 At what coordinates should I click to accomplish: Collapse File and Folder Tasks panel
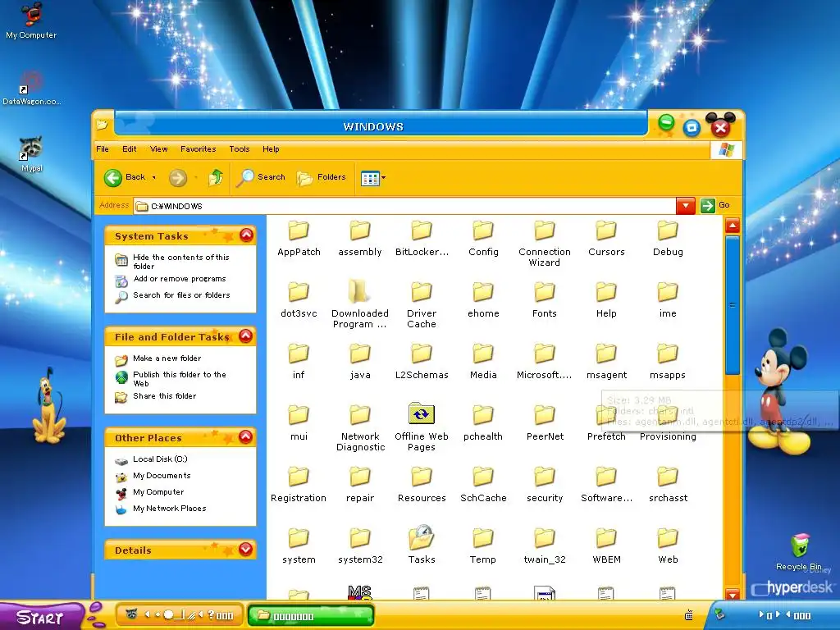pyautogui.click(x=246, y=336)
